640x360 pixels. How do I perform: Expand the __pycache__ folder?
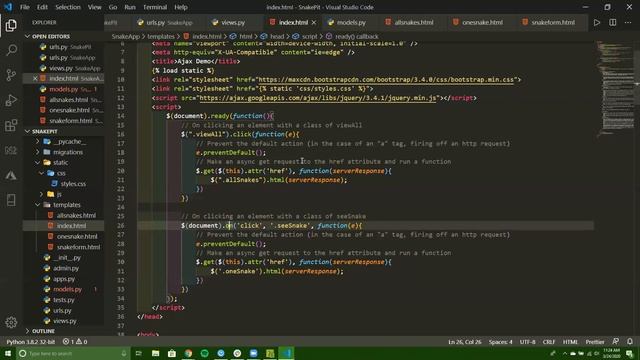coord(69,142)
